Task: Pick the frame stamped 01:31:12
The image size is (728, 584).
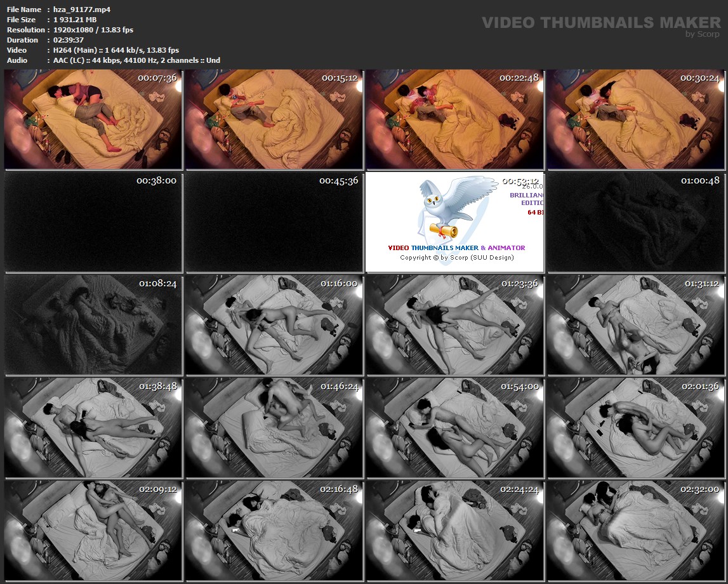Action: coord(636,325)
